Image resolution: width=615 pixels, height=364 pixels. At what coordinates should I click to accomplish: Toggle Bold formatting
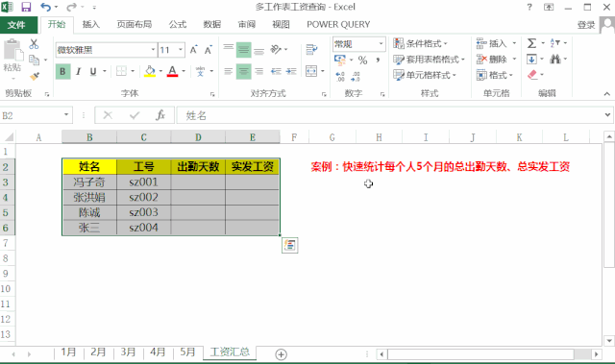point(62,71)
